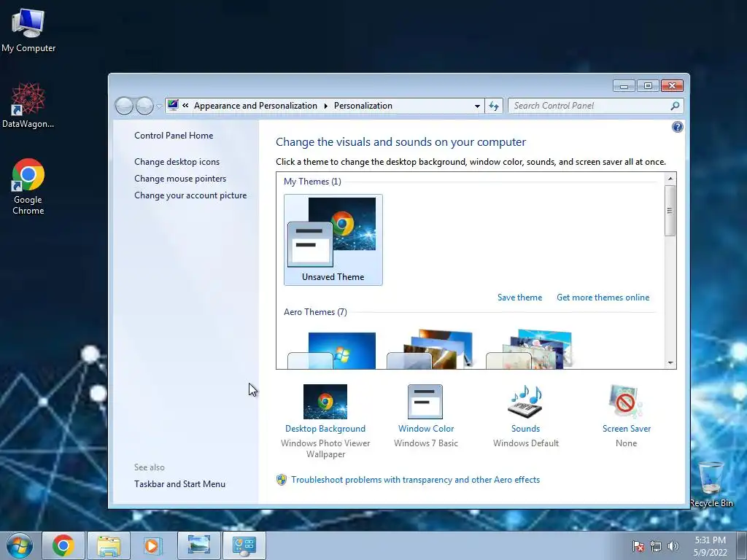Click the address bar control panel icon
This screenshot has width=747, height=560.
(173, 105)
